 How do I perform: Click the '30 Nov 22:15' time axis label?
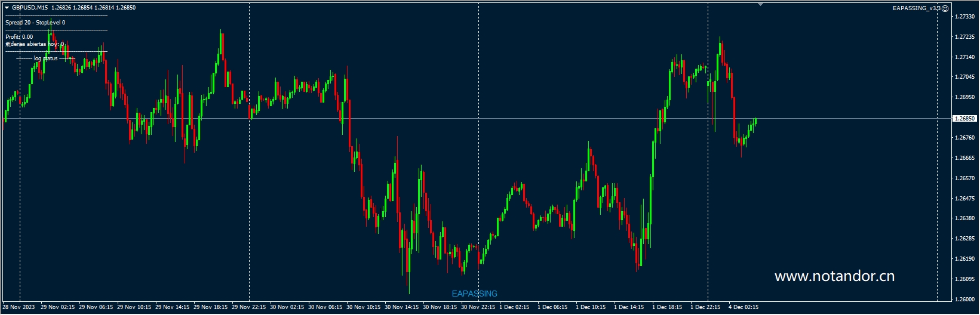point(478,308)
